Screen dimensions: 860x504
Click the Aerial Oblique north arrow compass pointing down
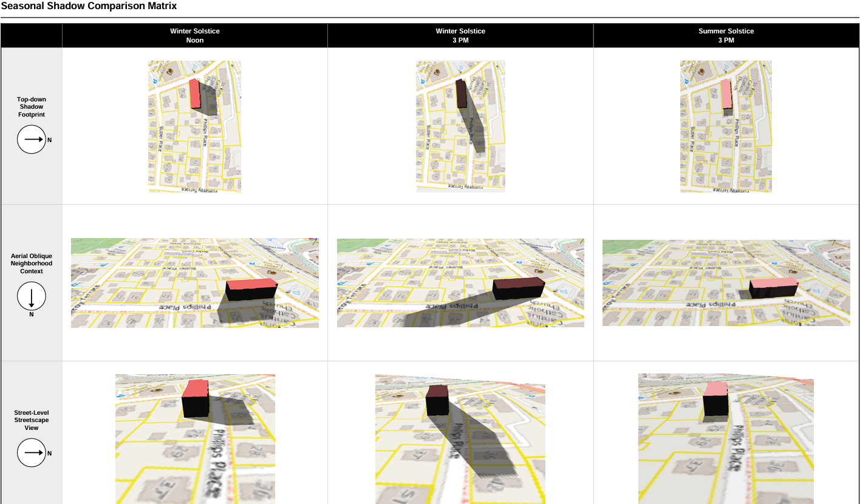click(x=32, y=297)
